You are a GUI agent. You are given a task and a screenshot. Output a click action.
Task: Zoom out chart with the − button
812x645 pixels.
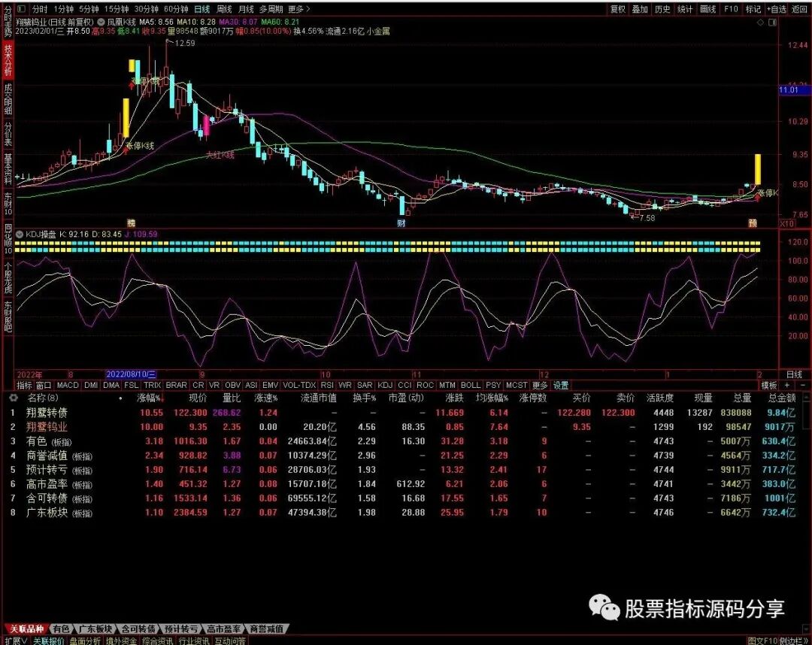pyautogui.click(x=803, y=385)
